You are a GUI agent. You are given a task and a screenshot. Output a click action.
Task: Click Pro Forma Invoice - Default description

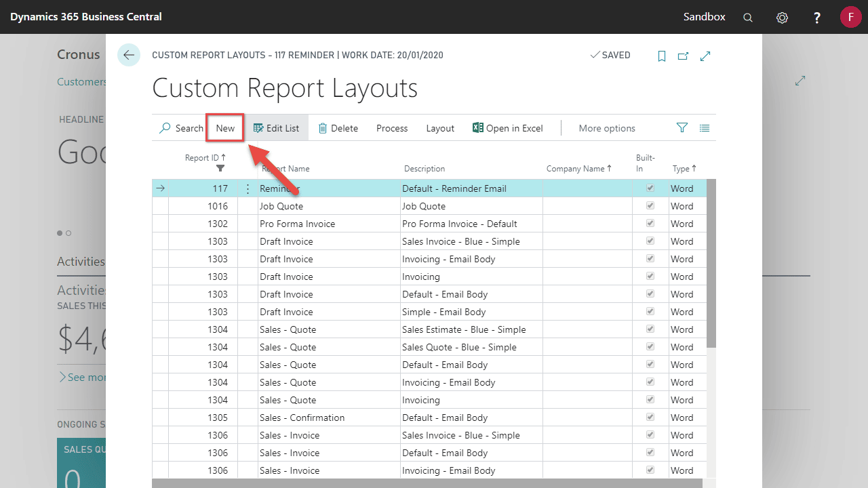[x=471, y=224]
